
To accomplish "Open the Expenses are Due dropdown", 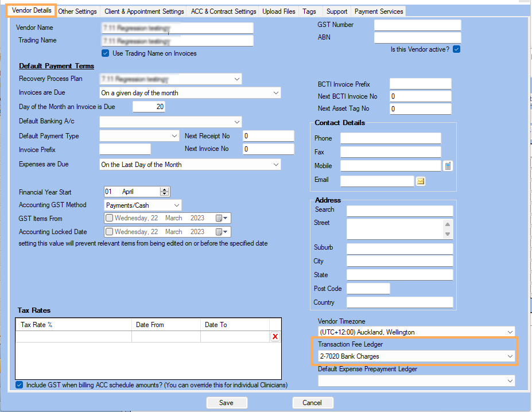I will 276,165.
